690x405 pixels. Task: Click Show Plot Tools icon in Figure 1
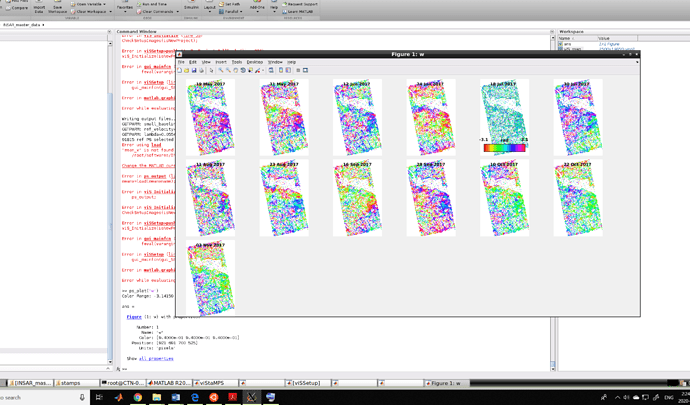(305, 70)
